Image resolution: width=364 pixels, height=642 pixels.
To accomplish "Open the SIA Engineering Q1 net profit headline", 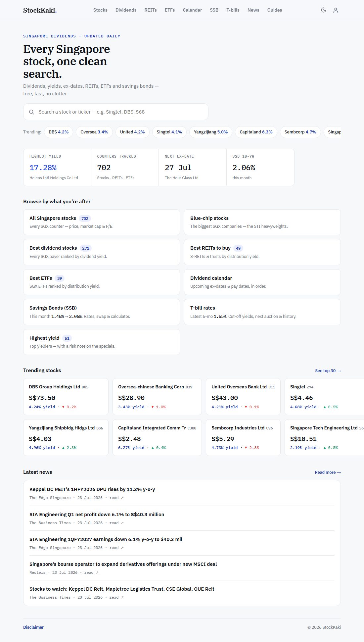I will pos(97,515).
